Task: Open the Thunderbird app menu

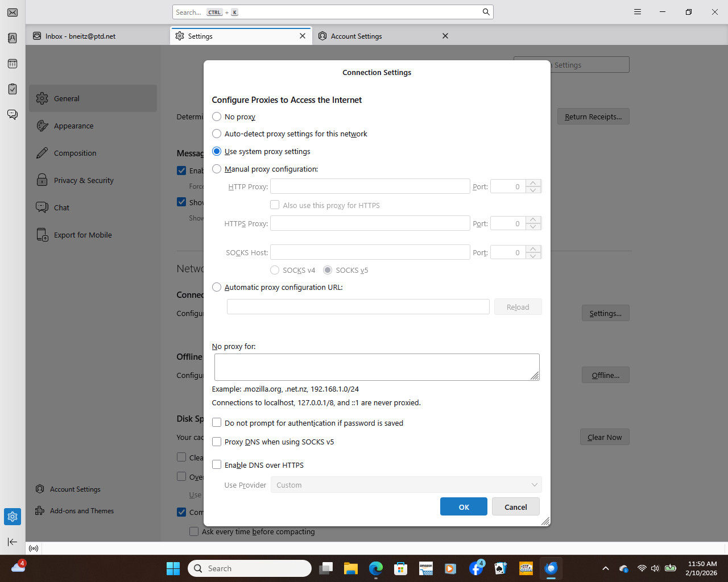Action: point(638,12)
